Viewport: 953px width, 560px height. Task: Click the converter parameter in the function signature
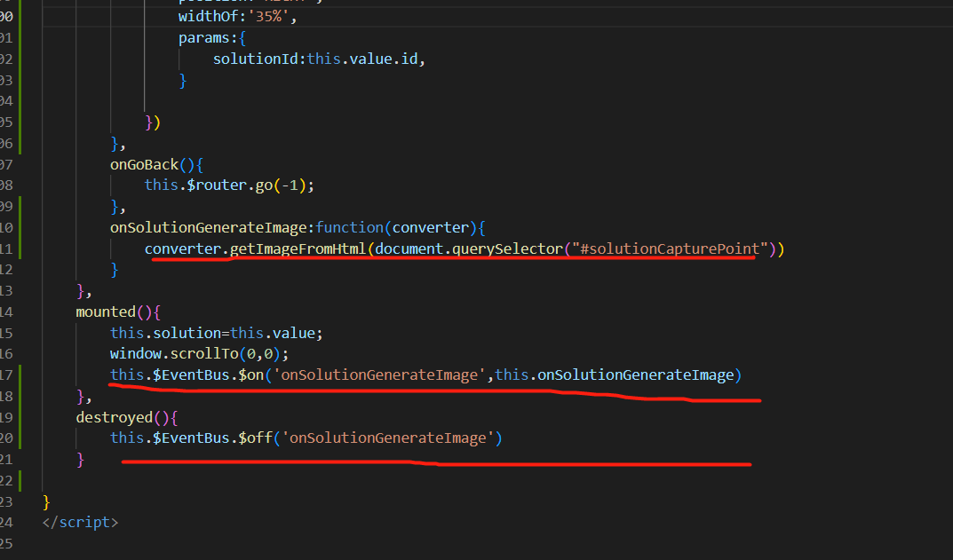431,227
